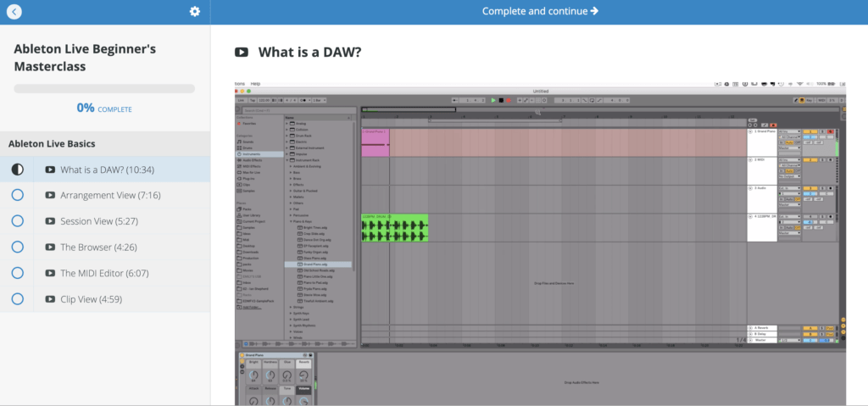This screenshot has width=868, height=406.
Task: Click video icon next to Session View
Action: pyautogui.click(x=50, y=221)
